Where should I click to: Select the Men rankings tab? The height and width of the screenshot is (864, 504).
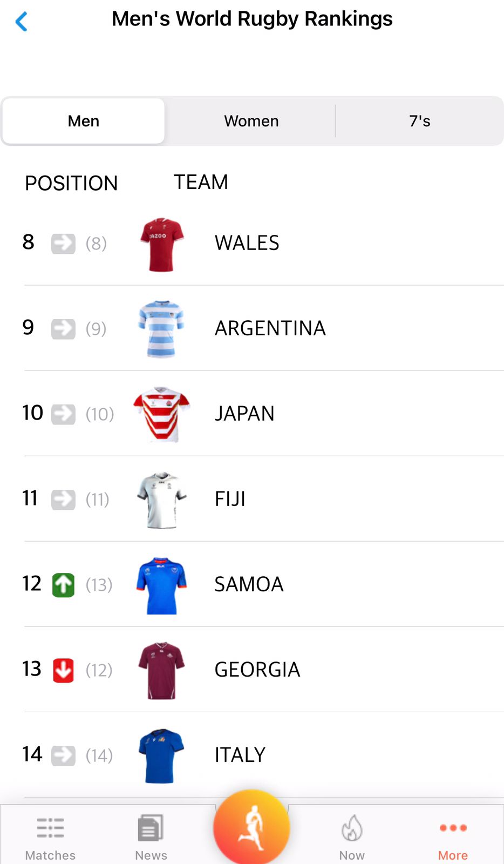[x=84, y=121]
